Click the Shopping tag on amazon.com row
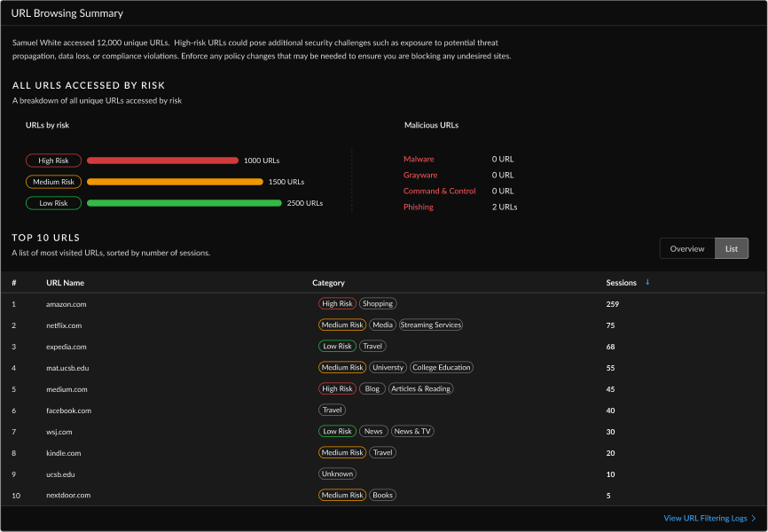This screenshot has width=768, height=532. click(x=378, y=303)
